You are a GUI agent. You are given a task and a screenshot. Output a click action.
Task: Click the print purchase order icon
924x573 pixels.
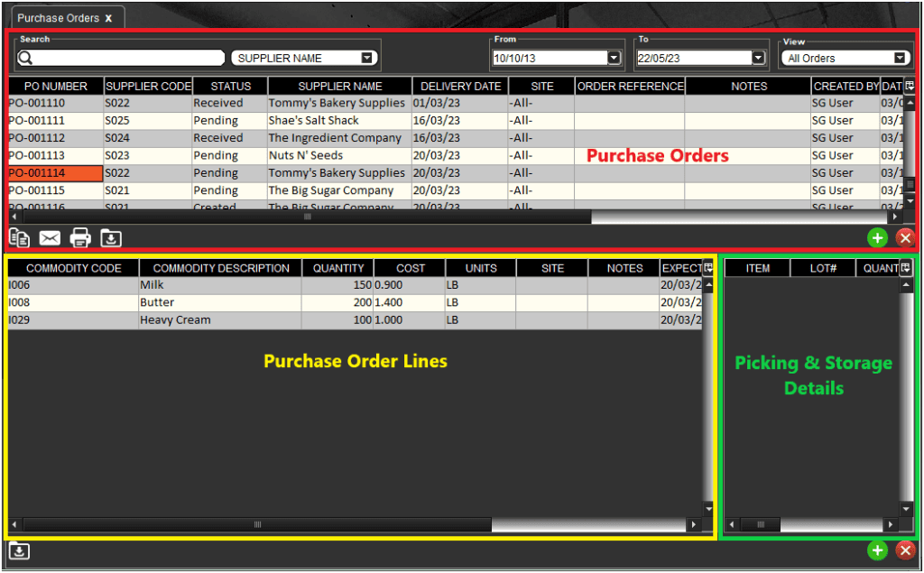80,237
